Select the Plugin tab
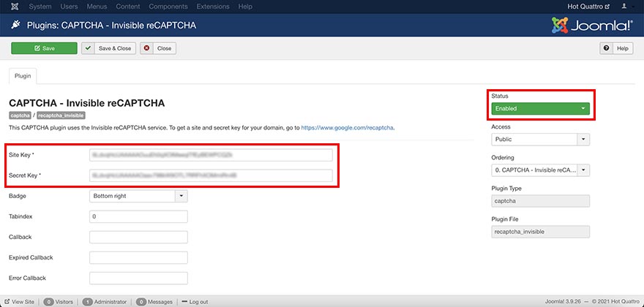 pos(22,76)
